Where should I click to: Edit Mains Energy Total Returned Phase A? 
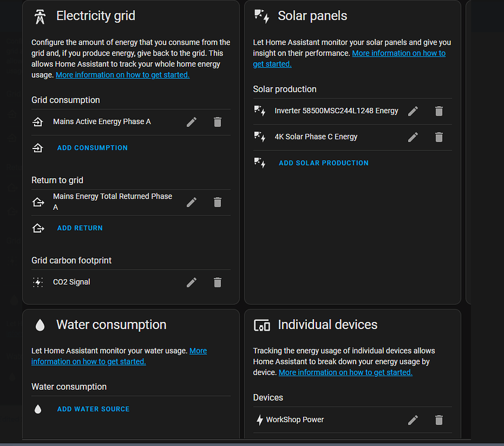(x=192, y=202)
